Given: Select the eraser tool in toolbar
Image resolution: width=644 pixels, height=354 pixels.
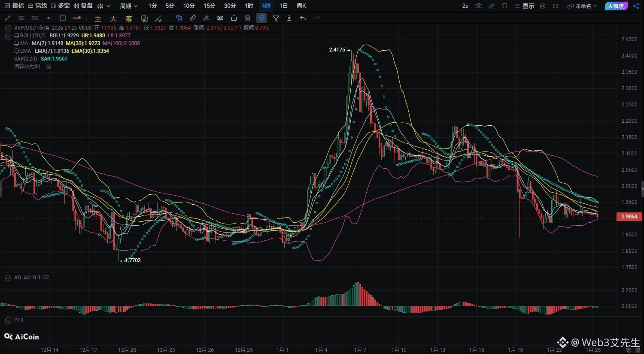Looking at the screenshot, I should pyautogui.click(x=207, y=18).
